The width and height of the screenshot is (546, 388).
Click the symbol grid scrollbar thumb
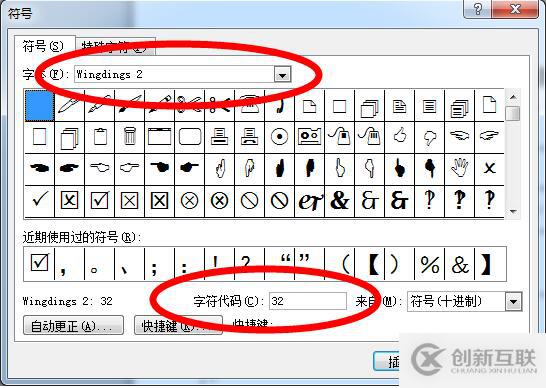coord(513,114)
